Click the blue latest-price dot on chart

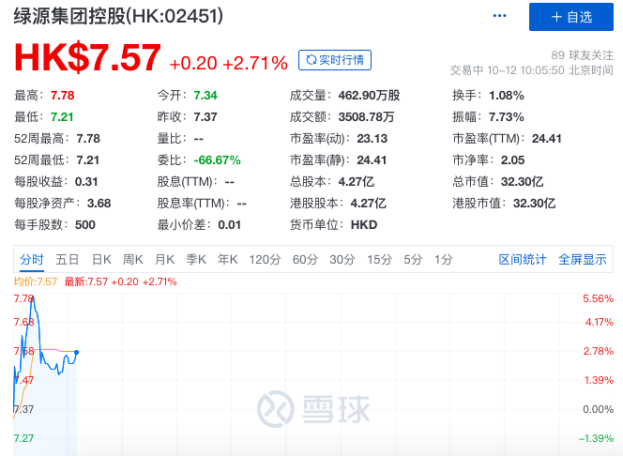pyautogui.click(x=76, y=352)
